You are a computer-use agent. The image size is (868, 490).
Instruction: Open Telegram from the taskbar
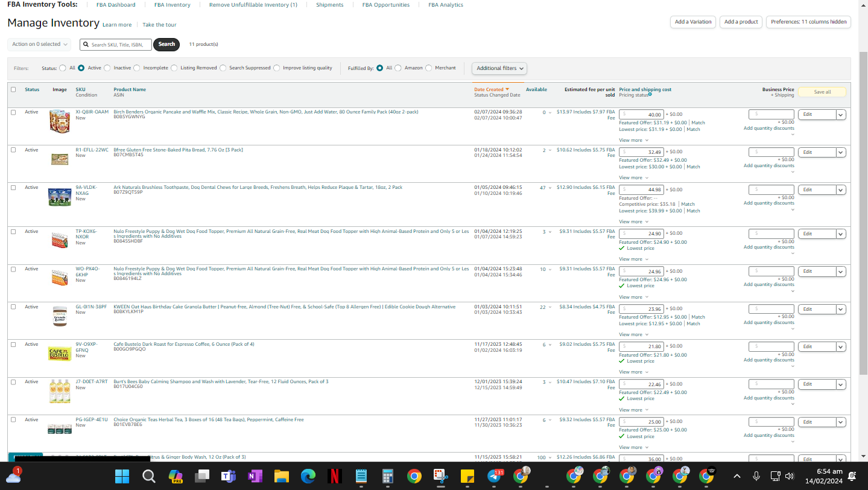[495, 476]
